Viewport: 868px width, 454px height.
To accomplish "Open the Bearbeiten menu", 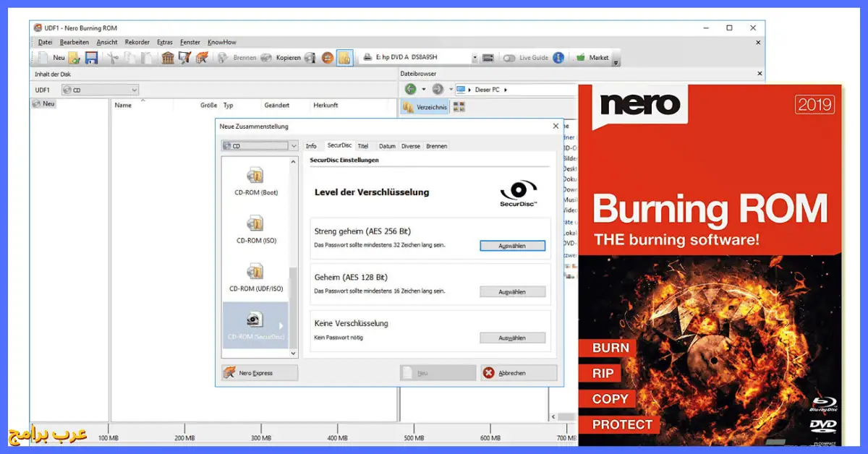I will (x=75, y=42).
